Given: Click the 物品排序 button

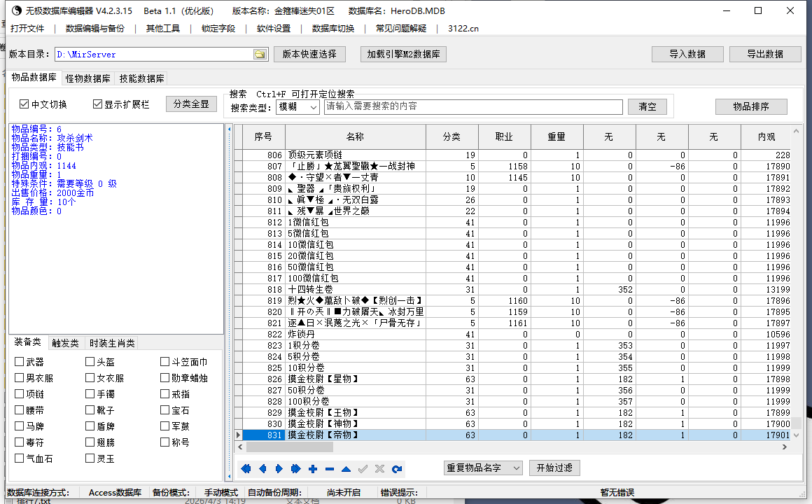Looking at the screenshot, I should 751,106.
